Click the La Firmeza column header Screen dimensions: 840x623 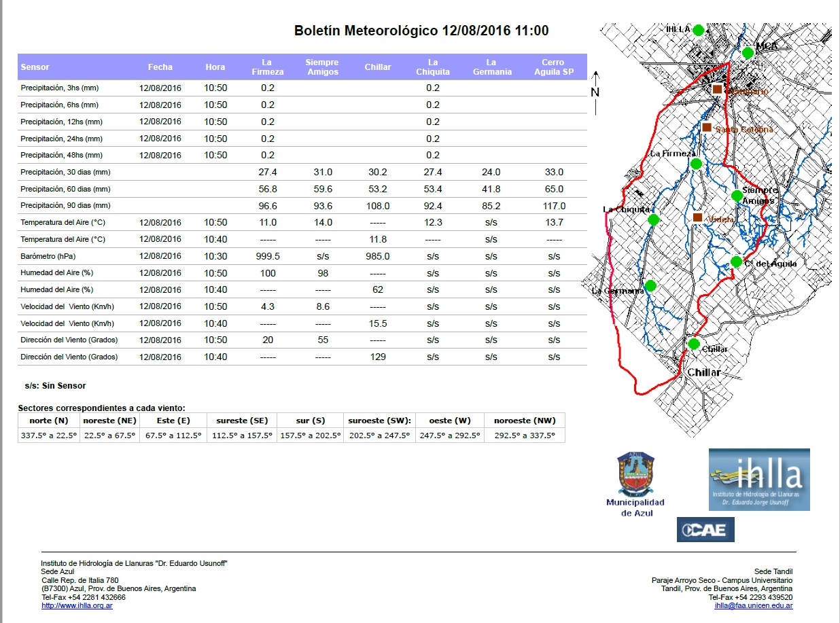pos(268,67)
